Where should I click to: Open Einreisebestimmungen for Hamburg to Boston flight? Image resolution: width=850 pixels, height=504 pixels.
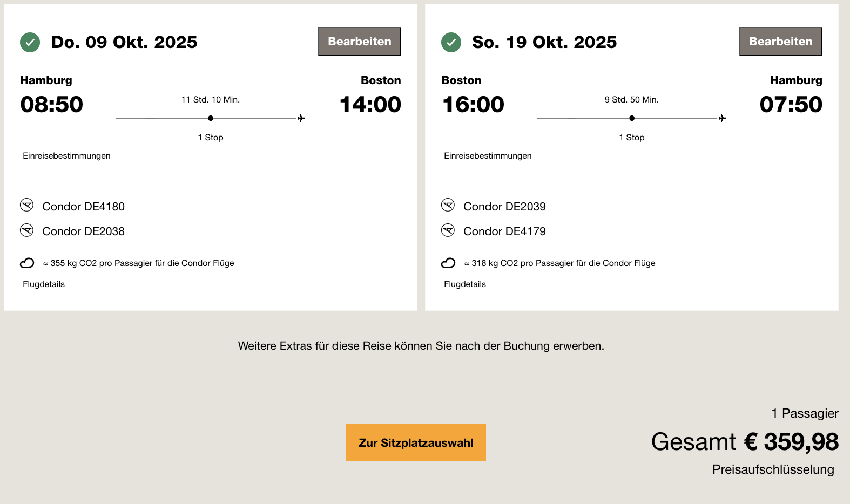pos(66,156)
